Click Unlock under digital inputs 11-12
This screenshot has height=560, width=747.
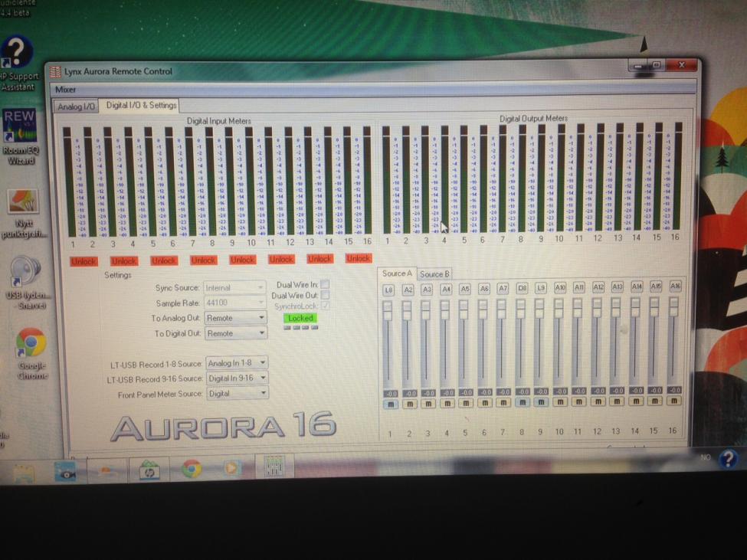(x=281, y=259)
